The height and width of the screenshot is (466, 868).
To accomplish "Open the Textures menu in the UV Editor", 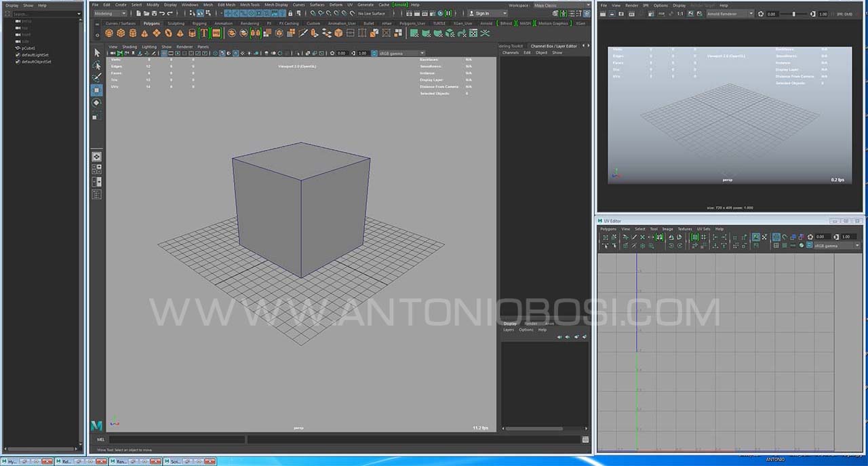I will [685, 229].
